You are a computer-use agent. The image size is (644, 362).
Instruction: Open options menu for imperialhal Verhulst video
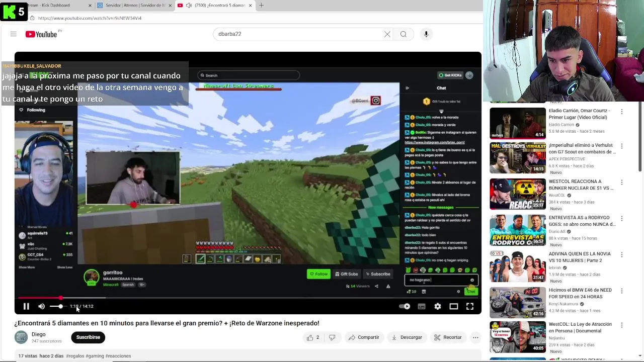tap(622, 146)
